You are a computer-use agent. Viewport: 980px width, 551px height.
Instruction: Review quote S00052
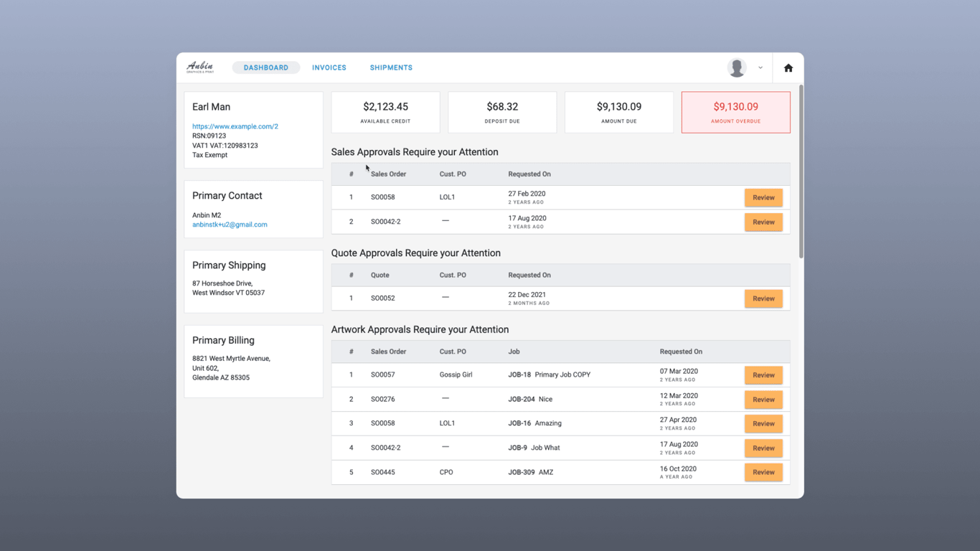point(763,298)
